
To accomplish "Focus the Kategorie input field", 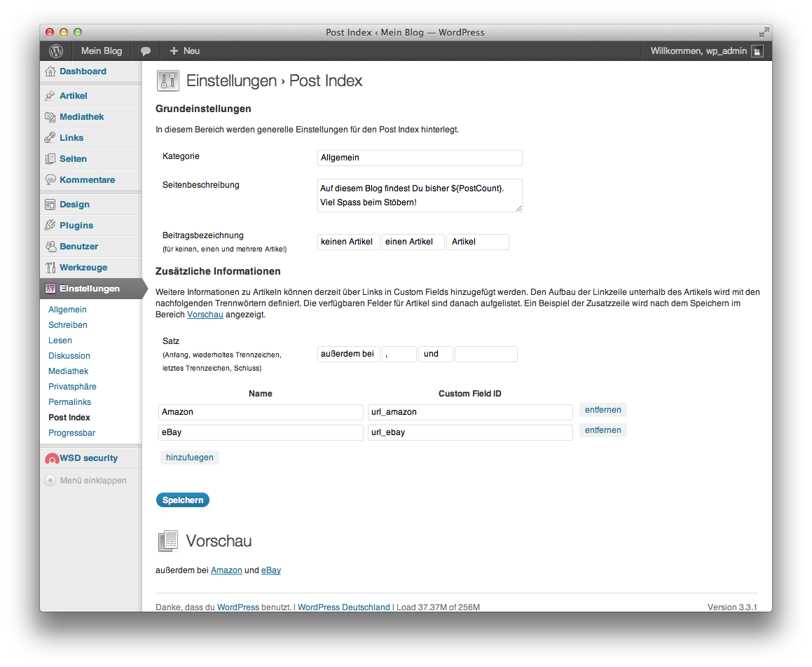I will click(x=420, y=158).
